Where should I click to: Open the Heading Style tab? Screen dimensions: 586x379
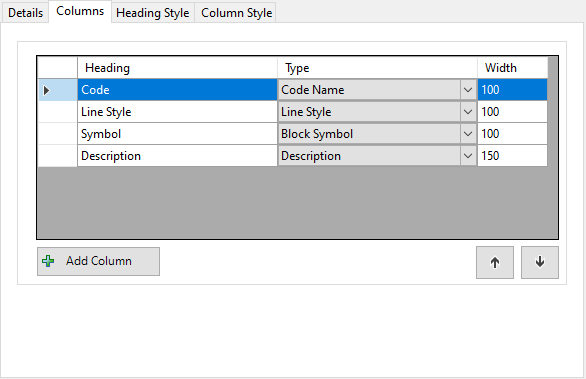[152, 13]
